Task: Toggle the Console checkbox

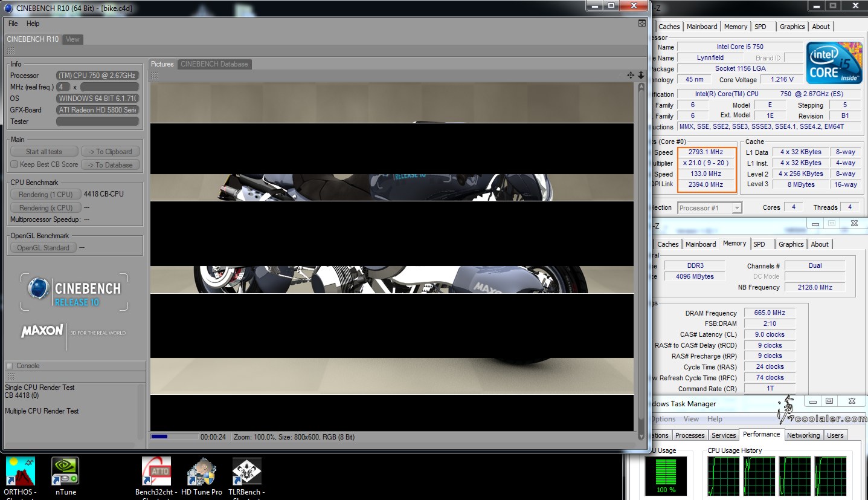Action: [10, 366]
